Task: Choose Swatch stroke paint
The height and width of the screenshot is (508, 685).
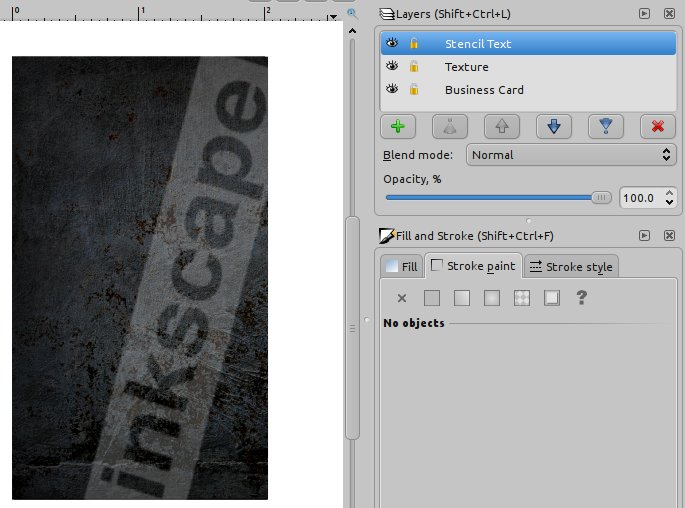Action: [552, 298]
